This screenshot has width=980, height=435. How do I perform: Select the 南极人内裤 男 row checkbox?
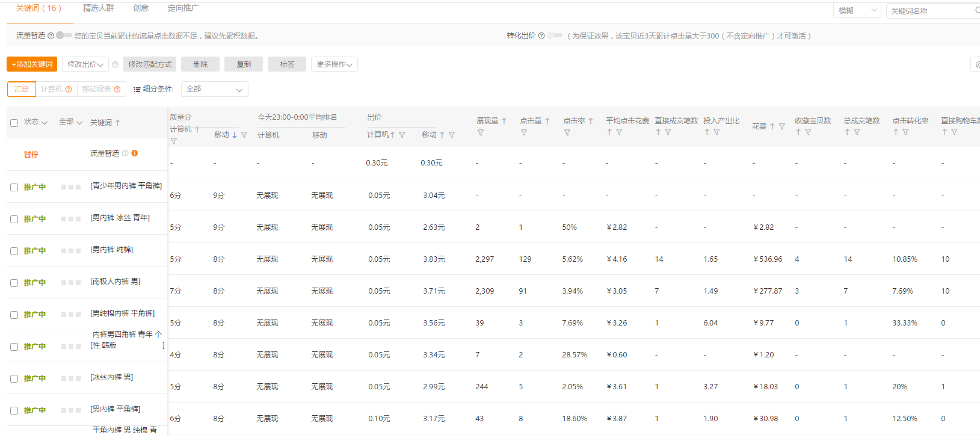(x=14, y=283)
